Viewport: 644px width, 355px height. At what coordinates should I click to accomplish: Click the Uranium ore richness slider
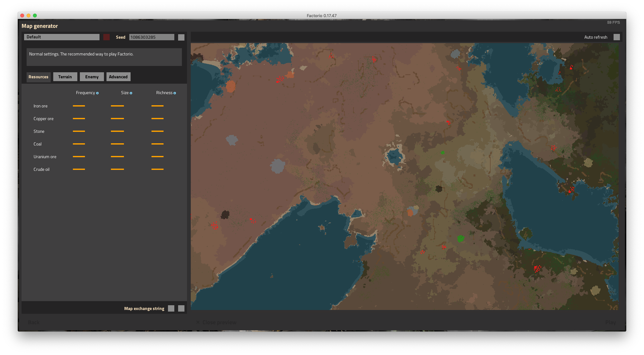(x=158, y=157)
